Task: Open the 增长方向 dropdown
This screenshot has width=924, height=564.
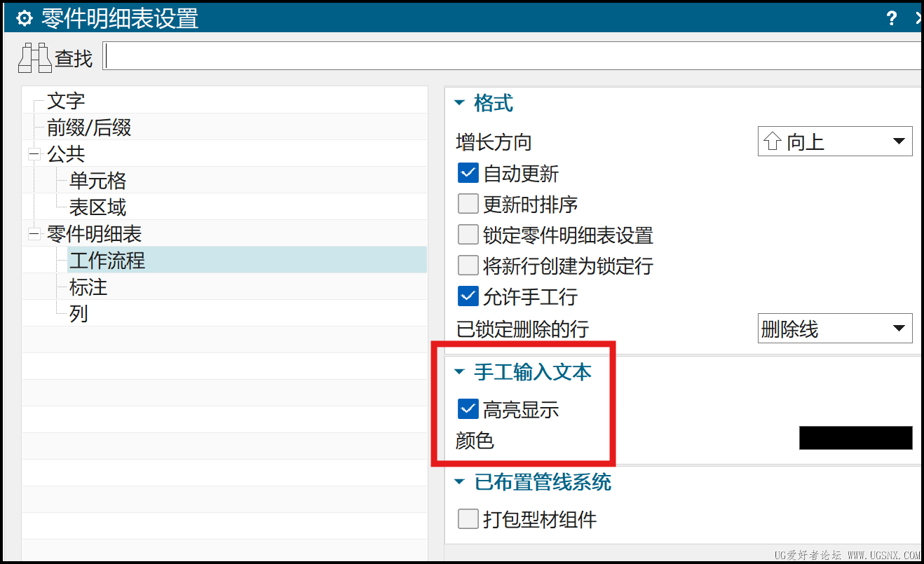Action: point(835,142)
